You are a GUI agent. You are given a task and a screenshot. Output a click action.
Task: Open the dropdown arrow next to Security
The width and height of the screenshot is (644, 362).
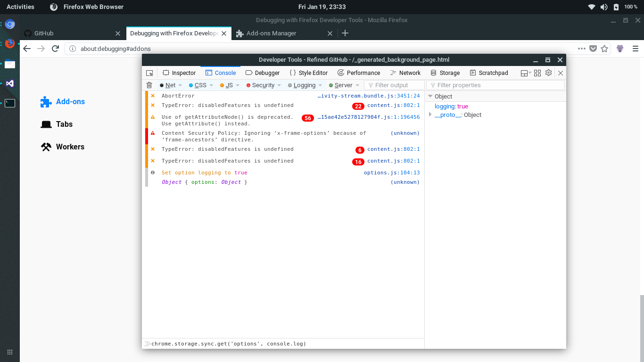click(279, 85)
